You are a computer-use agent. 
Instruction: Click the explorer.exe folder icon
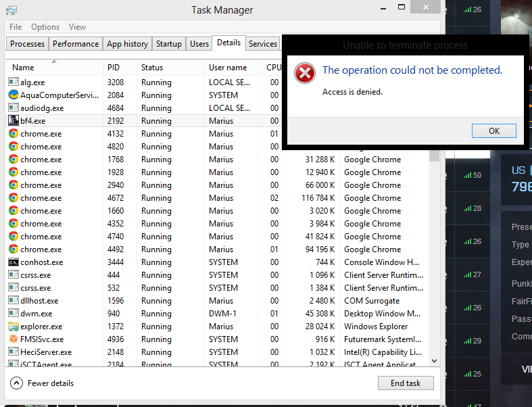(14, 327)
